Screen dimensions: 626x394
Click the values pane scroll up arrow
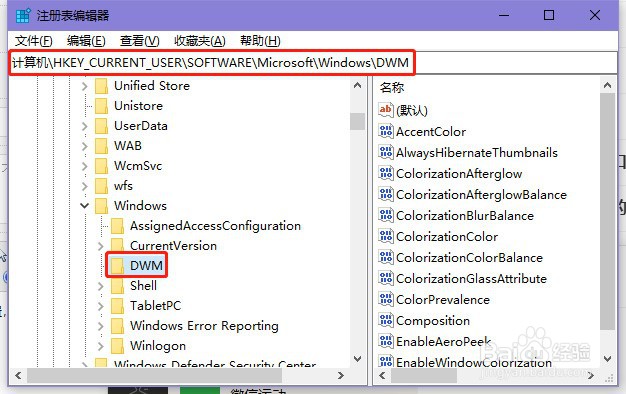[607, 85]
